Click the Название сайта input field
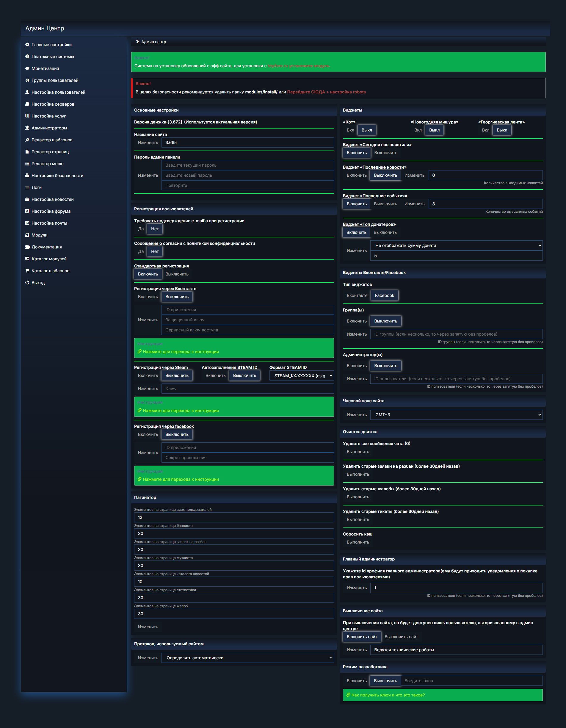The height and width of the screenshot is (728, 566). [x=247, y=143]
